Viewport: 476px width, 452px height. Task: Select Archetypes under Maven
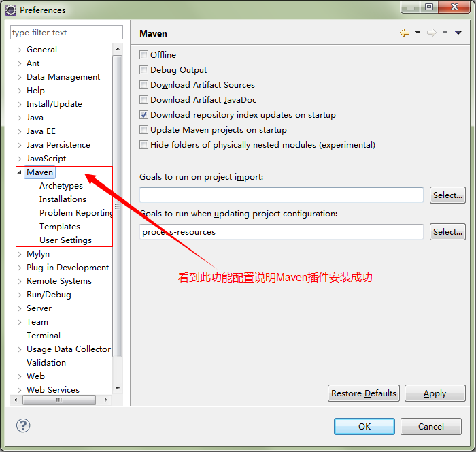coord(61,186)
